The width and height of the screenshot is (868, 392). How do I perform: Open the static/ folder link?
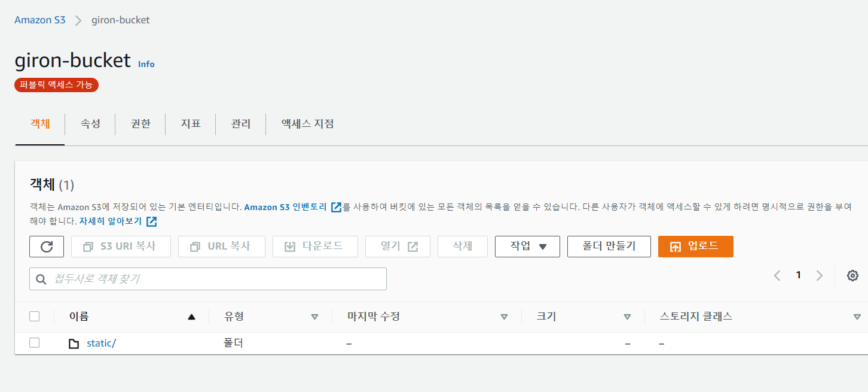click(102, 343)
